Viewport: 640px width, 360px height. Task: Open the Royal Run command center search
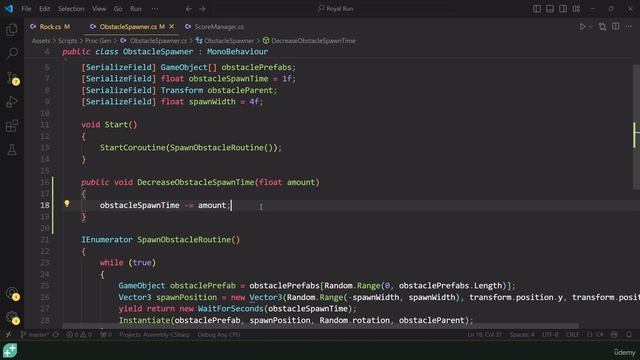point(336,9)
